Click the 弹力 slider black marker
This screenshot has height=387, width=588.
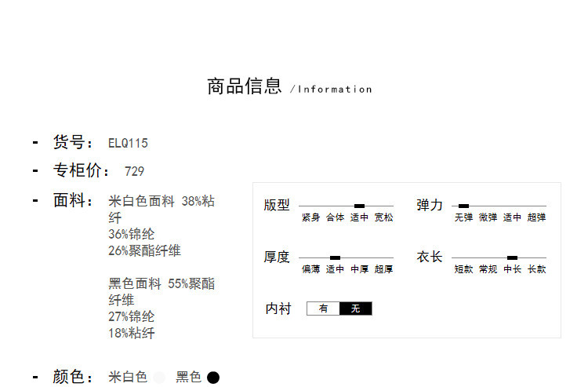tap(463, 206)
